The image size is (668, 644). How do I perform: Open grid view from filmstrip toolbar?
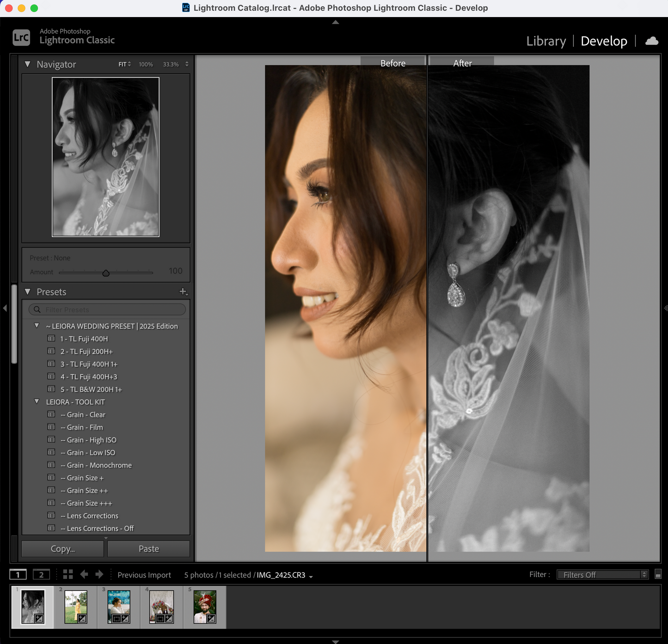[x=68, y=574]
